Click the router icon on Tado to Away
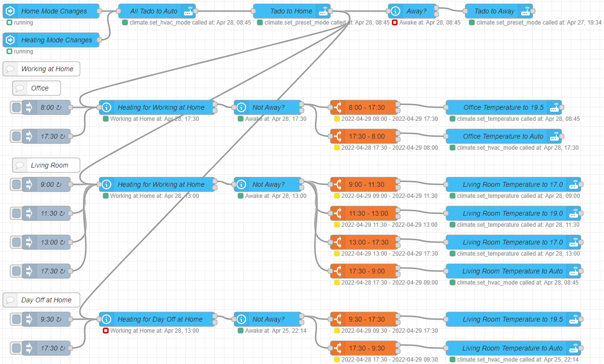604x364 pixels. 526,11
